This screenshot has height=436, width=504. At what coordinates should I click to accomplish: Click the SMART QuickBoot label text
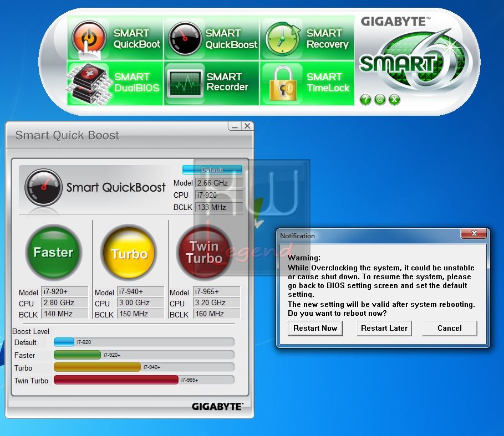[x=136, y=39]
